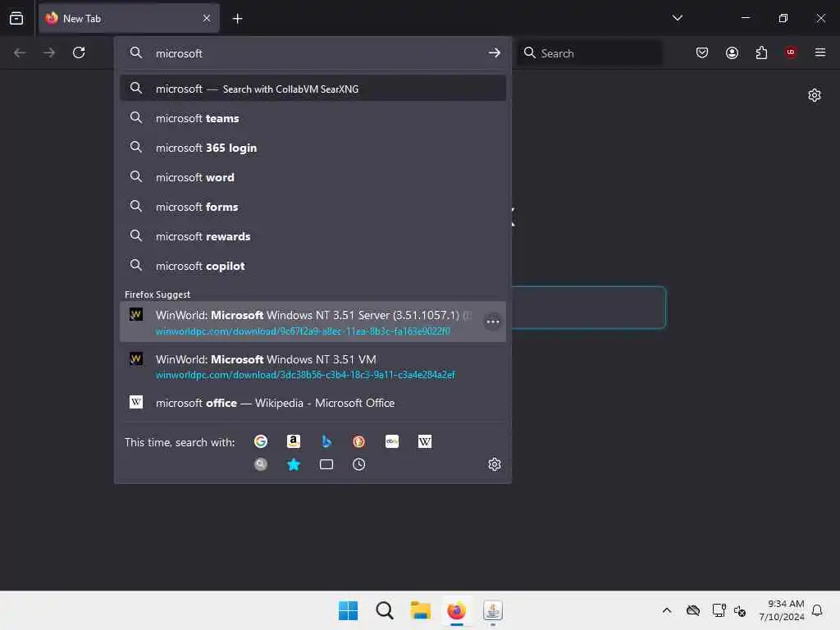Image resolution: width=840 pixels, height=630 pixels.
Task: Search this time with Google
Action: pos(261,441)
